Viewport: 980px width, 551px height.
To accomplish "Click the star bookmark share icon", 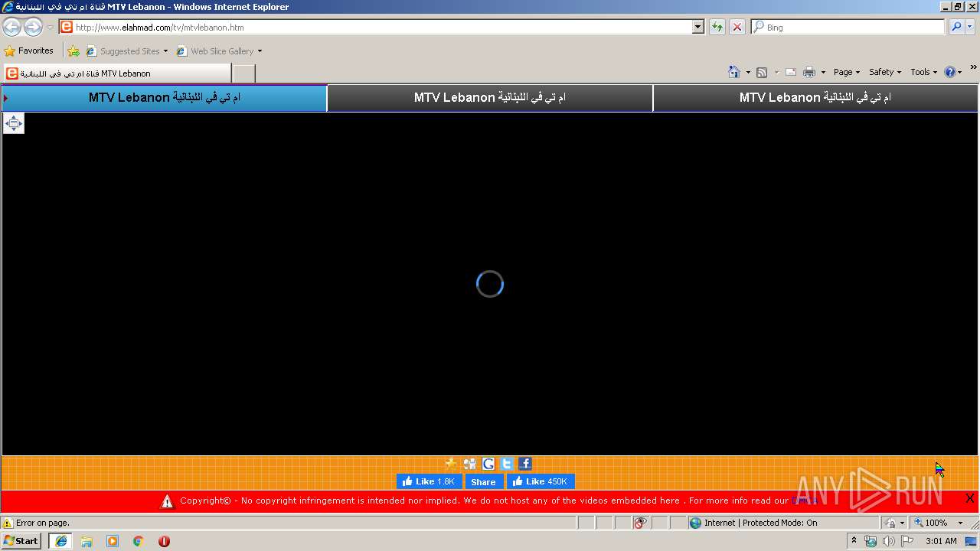I will pyautogui.click(x=452, y=464).
